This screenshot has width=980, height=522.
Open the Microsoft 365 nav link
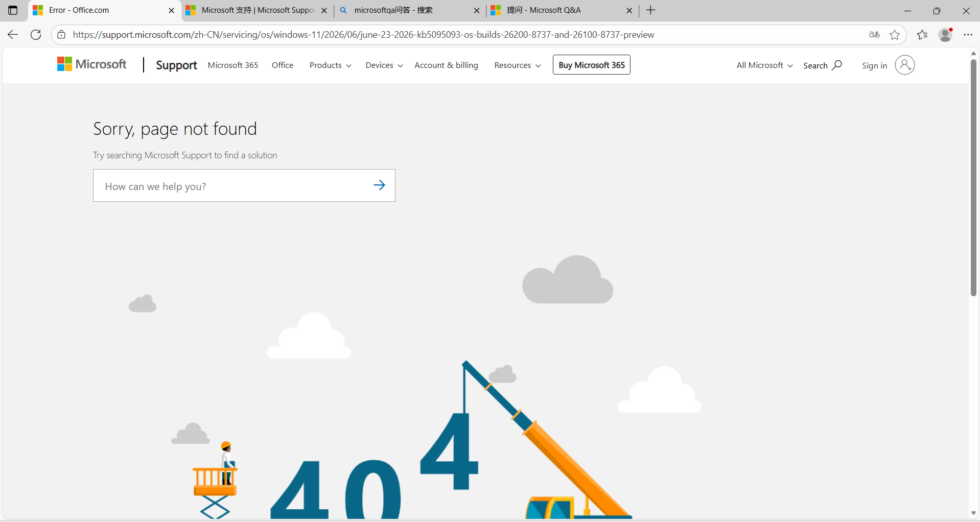coord(233,65)
